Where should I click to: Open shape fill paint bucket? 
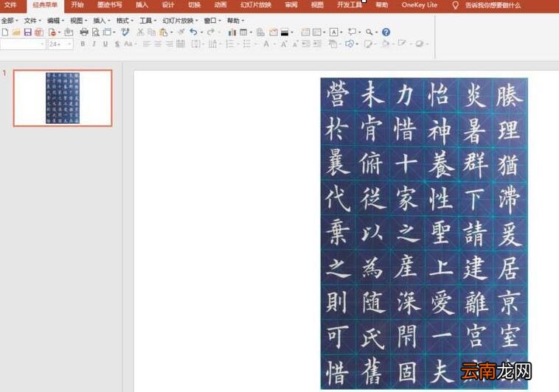tap(386, 44)
